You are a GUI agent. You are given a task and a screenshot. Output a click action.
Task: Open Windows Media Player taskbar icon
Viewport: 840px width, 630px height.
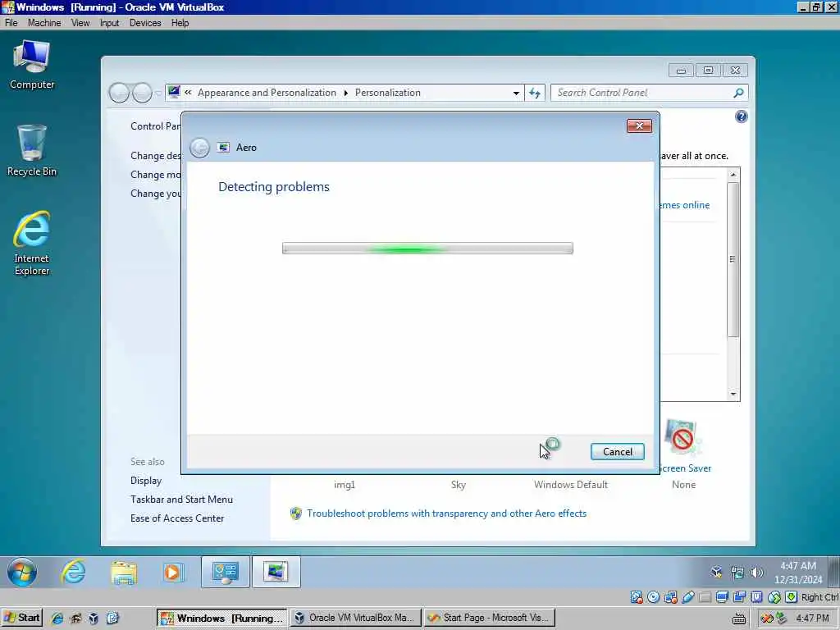pos(173,572)
